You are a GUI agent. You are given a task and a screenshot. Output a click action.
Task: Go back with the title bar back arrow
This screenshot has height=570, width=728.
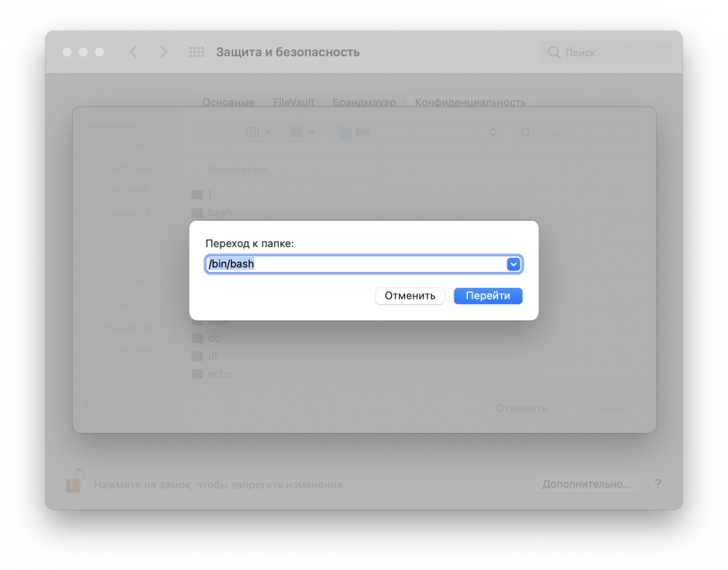(x=133, y=52)
